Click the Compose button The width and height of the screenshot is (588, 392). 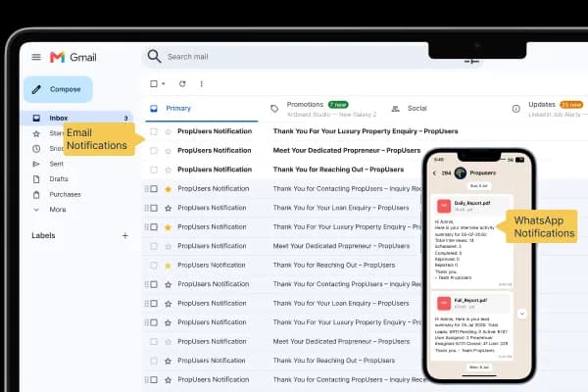tap(58, 89)
